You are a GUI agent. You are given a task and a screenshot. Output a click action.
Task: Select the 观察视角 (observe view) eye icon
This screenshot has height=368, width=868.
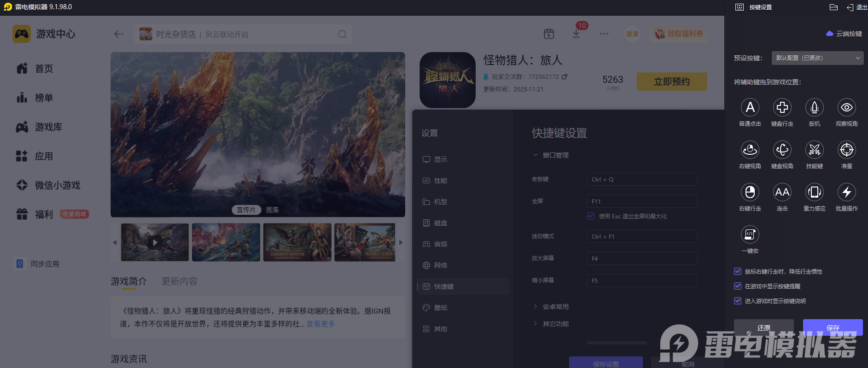pyautogui.click(x=847, y=107)
